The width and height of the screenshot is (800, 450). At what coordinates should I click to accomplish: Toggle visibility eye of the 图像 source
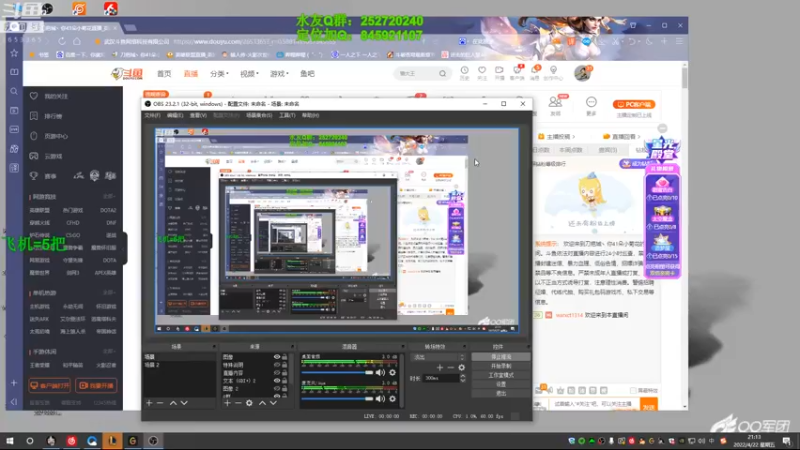[277, 357]
